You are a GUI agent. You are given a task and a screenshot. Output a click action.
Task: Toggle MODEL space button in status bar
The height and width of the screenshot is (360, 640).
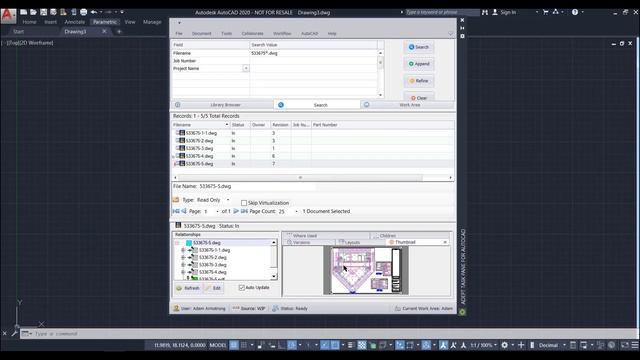click(x=218, y=345)
